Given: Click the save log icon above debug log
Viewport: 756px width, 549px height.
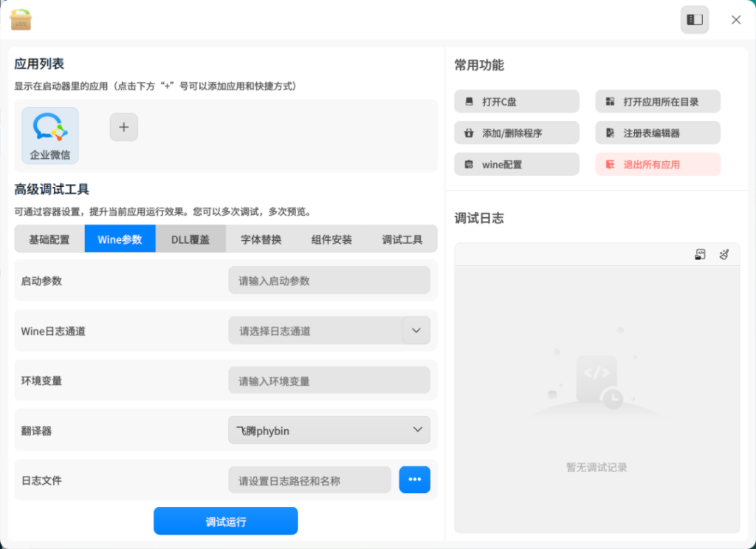Looking at the screenshot, I should pyautogui.click(x=701, y=255).
